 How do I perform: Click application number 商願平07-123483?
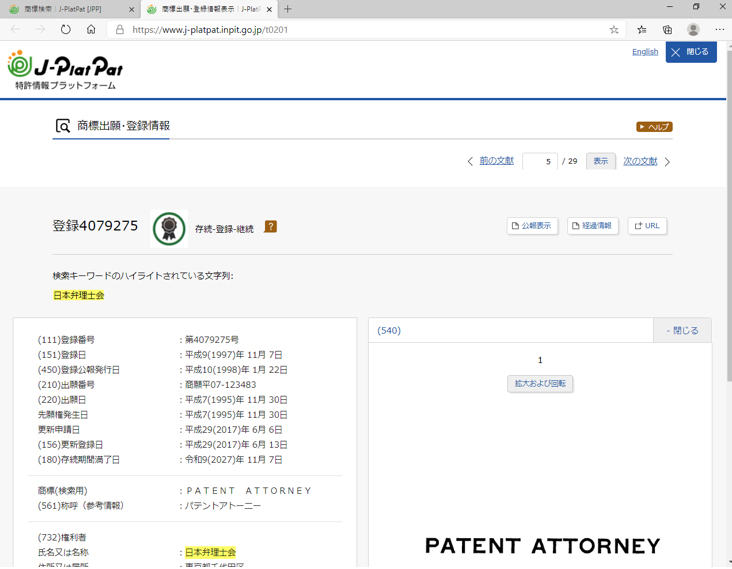221,385
